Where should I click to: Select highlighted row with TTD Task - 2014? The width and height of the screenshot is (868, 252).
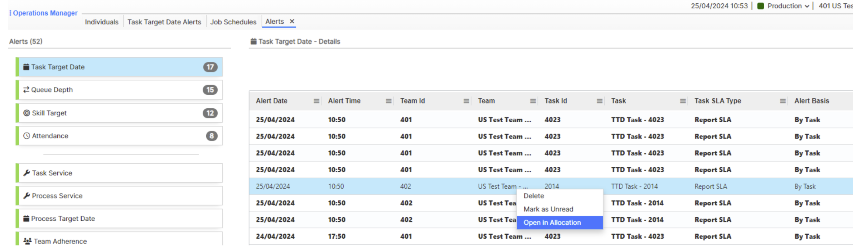point(551,186)
